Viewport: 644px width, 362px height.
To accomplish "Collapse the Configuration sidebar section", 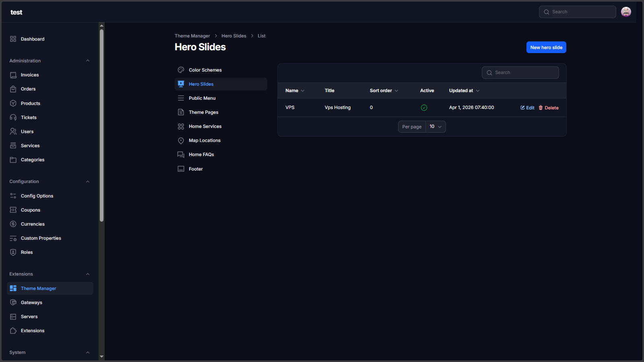I will click(88, 181).
